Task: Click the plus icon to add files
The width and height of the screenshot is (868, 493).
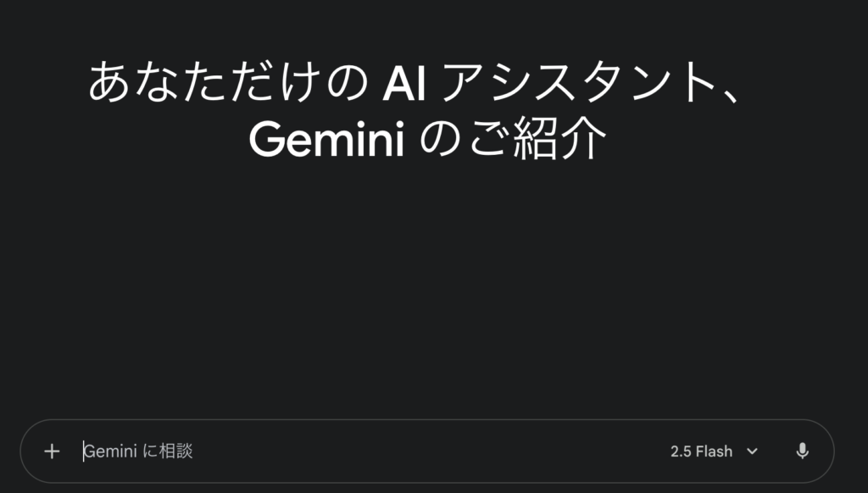Action: coord(52,451)
